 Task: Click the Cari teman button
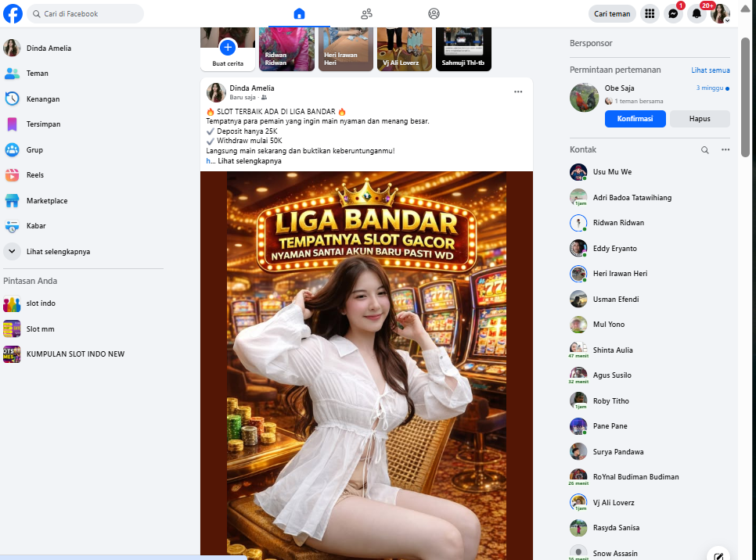612,13
